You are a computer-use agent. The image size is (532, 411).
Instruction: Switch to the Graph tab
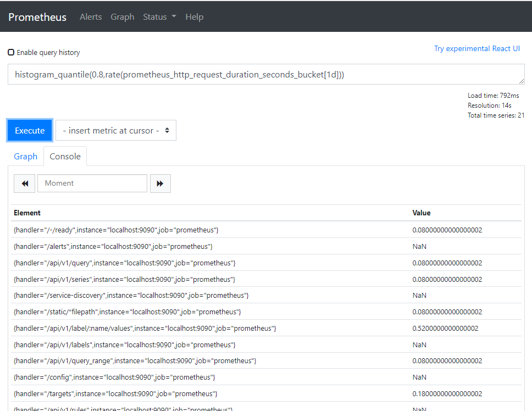[26, 157]
